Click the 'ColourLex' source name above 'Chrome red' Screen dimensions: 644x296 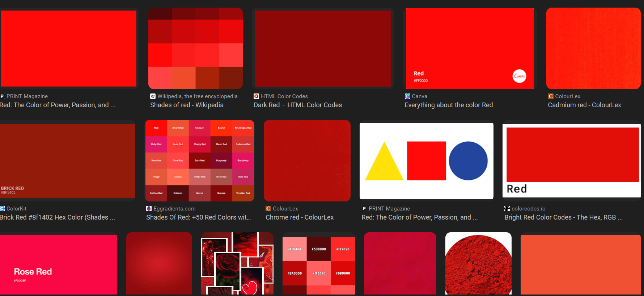(x=285, y=209)
